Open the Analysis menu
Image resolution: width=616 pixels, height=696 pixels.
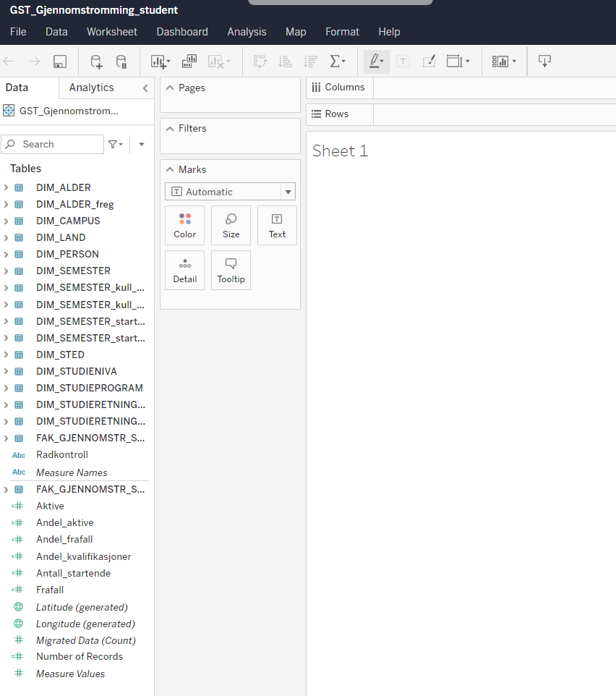(x=247, y=32)
